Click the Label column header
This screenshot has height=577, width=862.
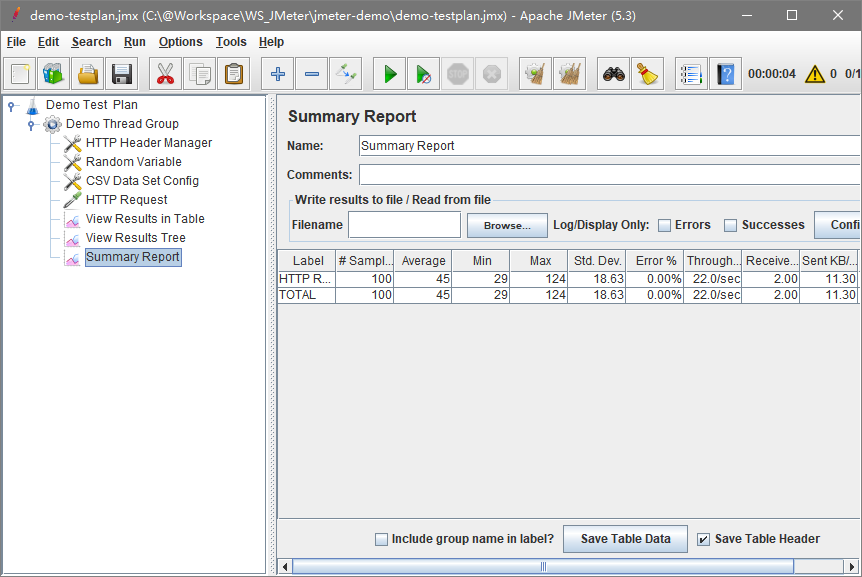307,260
